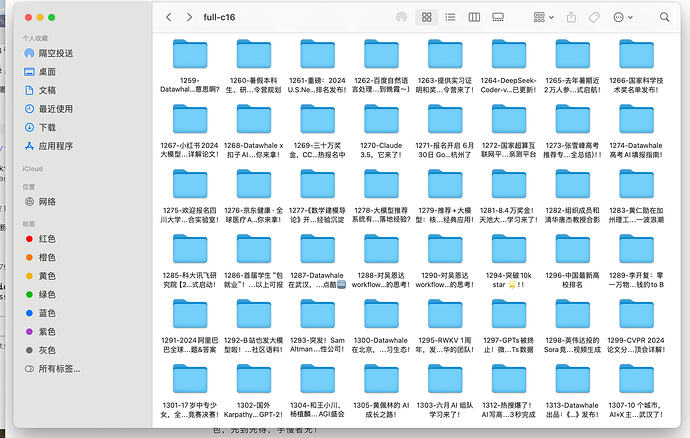Screen dimensions: 690x438
Task: Click folder name 1303-六月 AI 组队学习来了!
Action: point(445,410)
